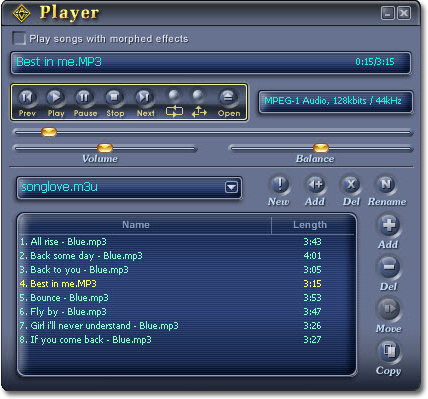This screenshot has width=428, height=399.
Task: Expand the songlove.m3u playlist dropdown
Action: 232,187
